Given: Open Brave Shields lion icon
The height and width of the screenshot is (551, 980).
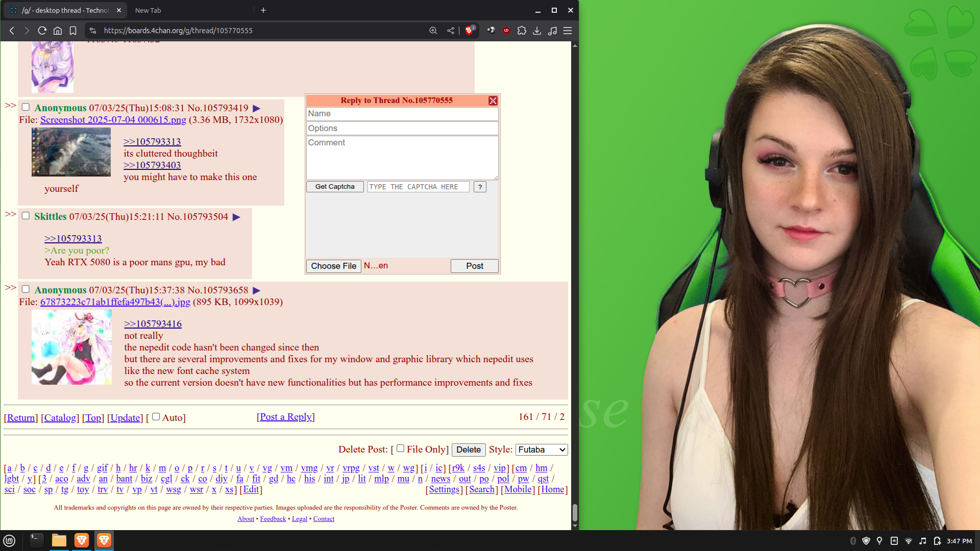Looking at the screenshot, I should [470, 31].
